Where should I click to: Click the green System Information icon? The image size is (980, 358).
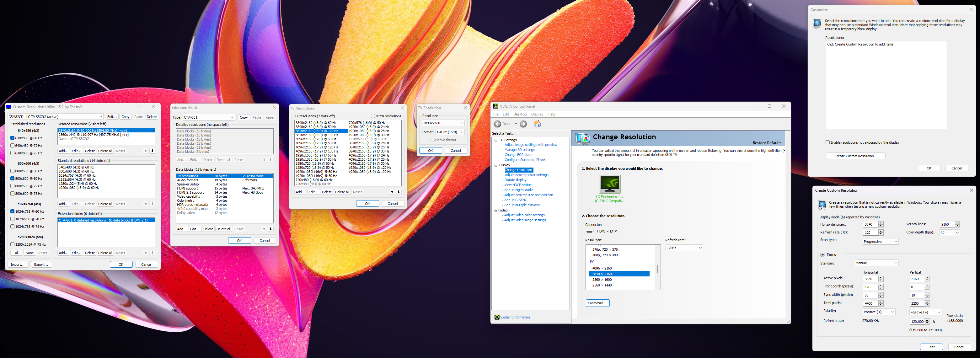click(496, 317)
